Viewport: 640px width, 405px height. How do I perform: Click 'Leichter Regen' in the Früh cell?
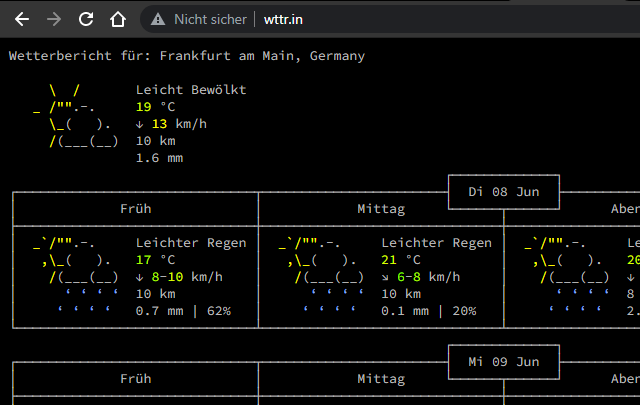click(191, 243)
